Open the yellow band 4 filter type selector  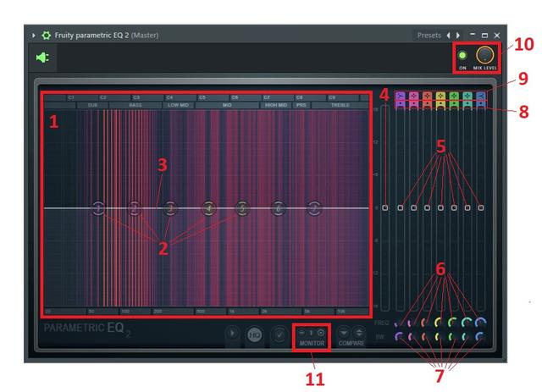click(440, 97)
